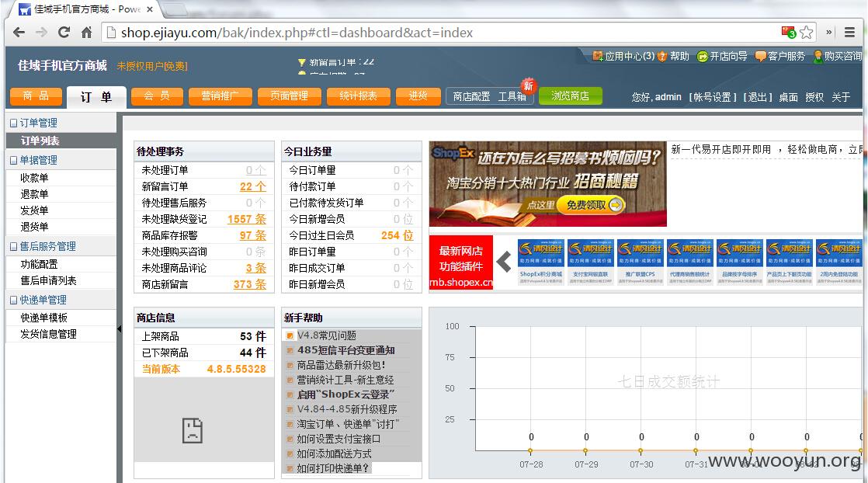Open the browser home page icon
The height and width of the screenshot is (483, 868).
[86, 32]
